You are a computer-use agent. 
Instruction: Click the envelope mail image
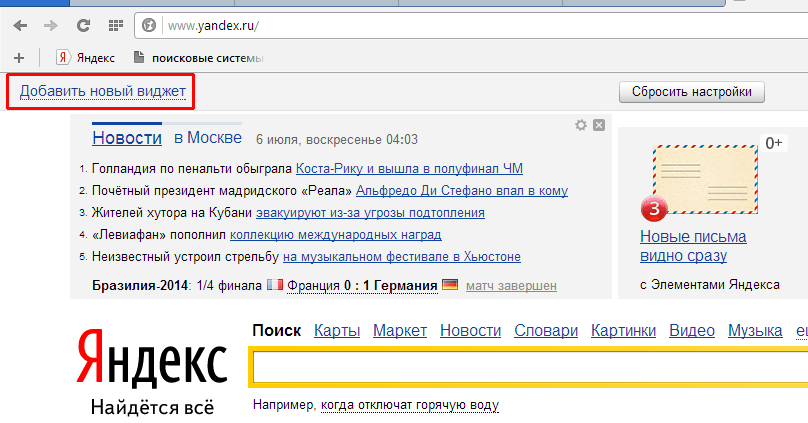coord(705,179)
